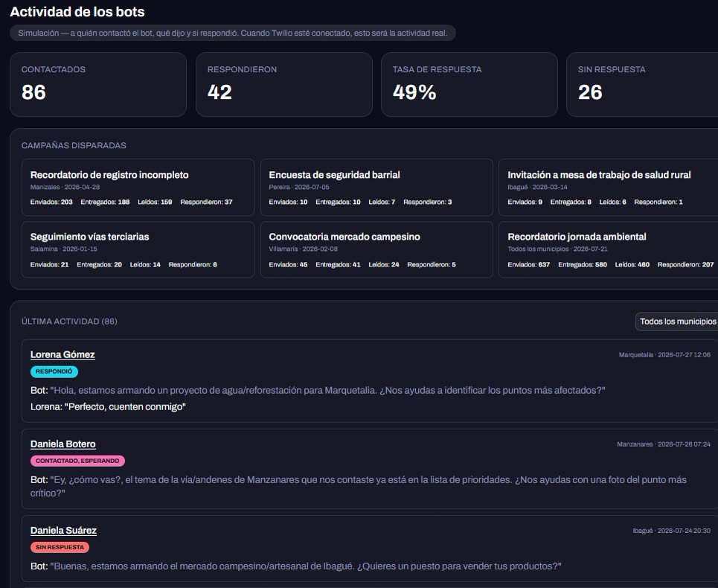Click Leídos: 7 in Encuesta de seguridad barrial
The height and width of the screenshot is (588, 718).
(x=382, y=202)
